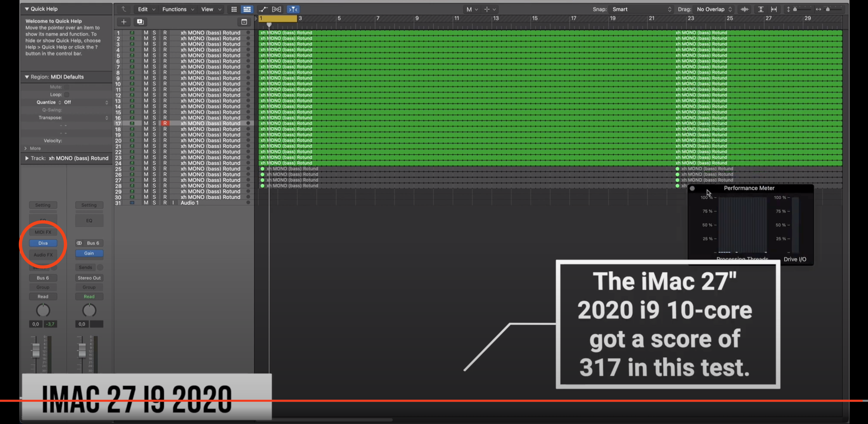The image size is (868, 424).
Task: Mute track 25
Action: pyautogui.click(x=146, y=169)
